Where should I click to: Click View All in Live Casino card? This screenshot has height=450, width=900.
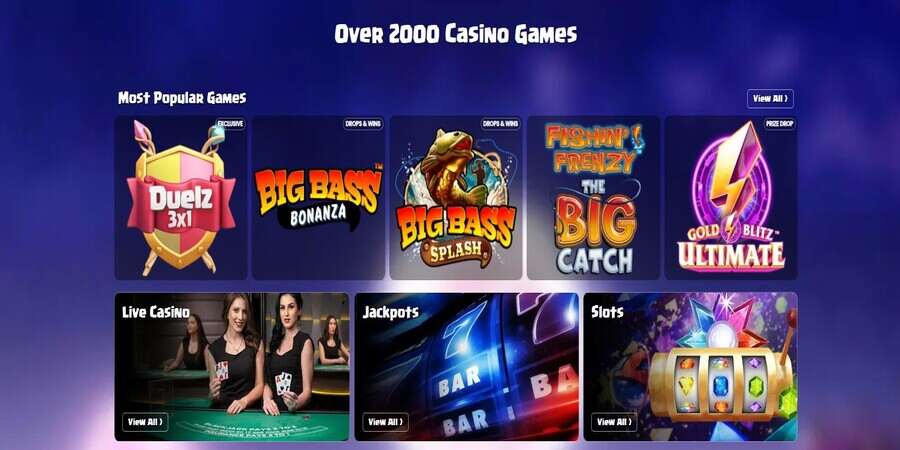[145, 422]
